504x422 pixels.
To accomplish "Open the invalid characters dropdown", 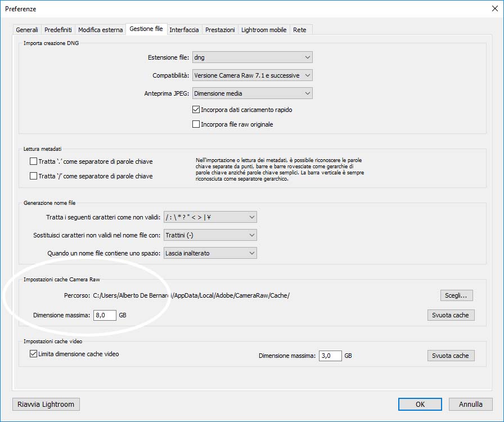I will [x=210, y=217].
